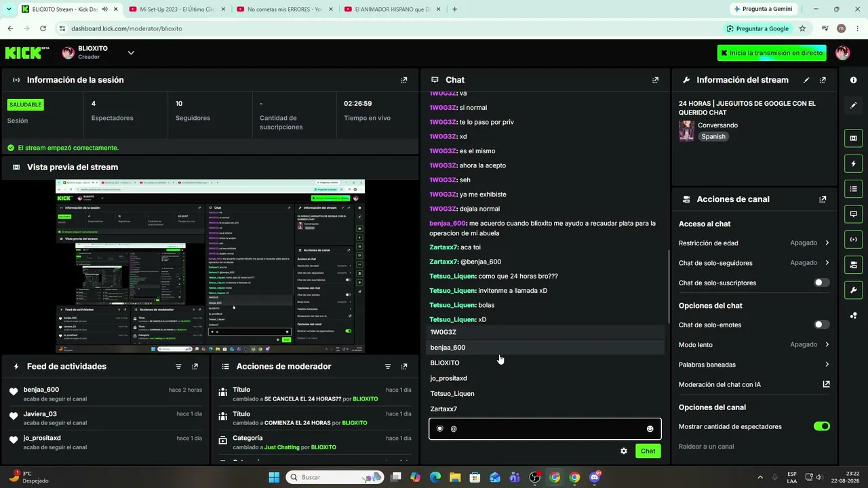Click the pencil edit icon in right sidebar
The height and width of the screenshot is (488, 868).
coord(853,105)
